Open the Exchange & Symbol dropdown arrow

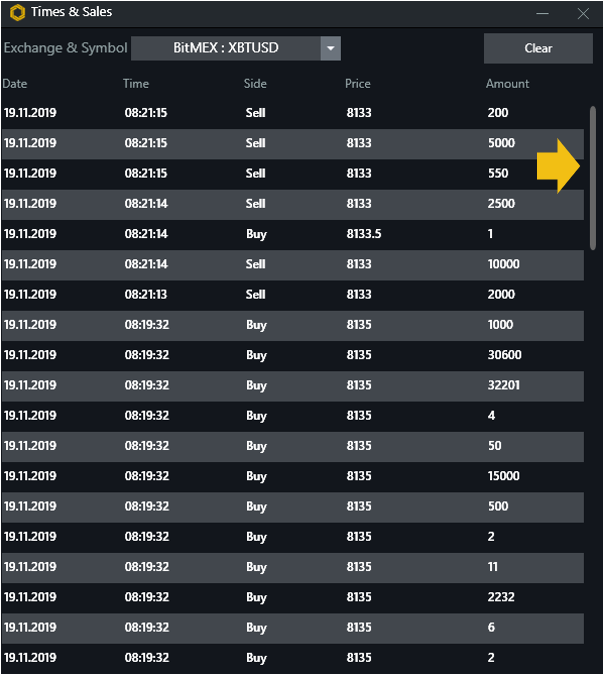[331, 48]
